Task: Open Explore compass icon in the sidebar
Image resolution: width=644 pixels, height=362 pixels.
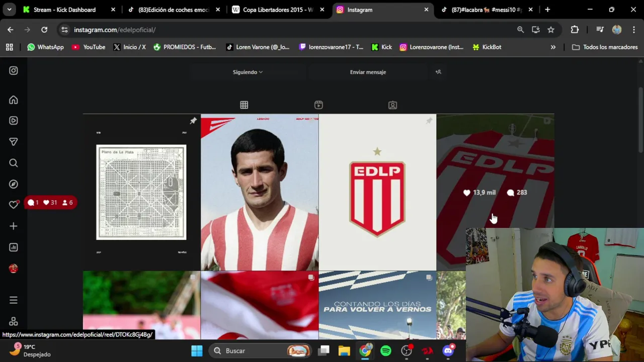Action: [14, 184]
